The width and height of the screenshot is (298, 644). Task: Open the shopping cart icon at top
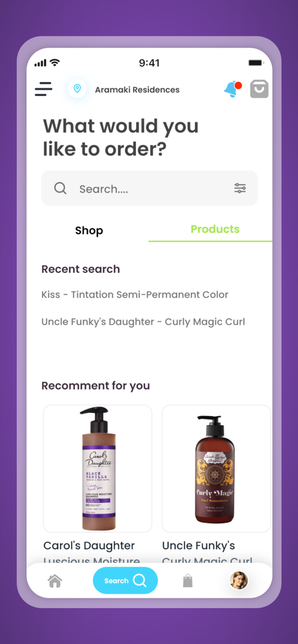[259, 89]
